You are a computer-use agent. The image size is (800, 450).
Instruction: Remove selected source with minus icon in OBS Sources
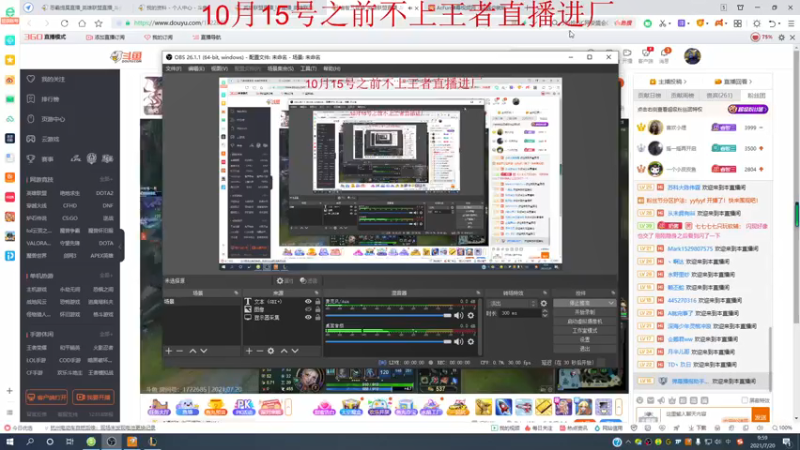click(260, 351)
